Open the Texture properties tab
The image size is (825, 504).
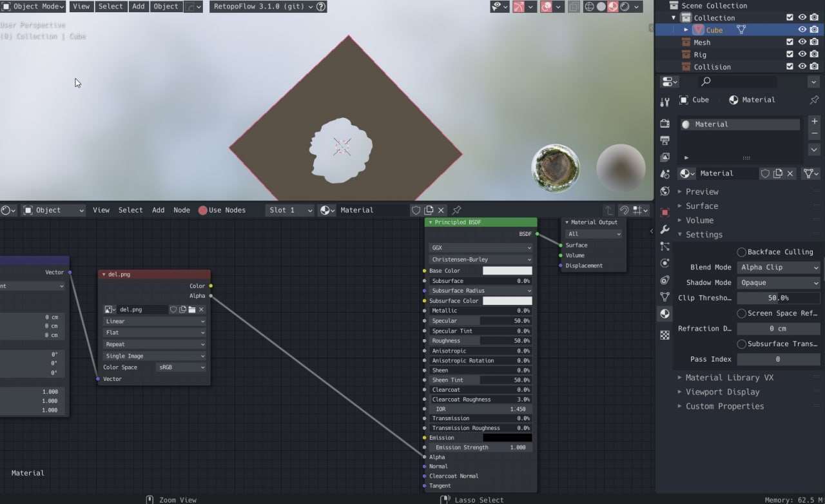point(665,335)
